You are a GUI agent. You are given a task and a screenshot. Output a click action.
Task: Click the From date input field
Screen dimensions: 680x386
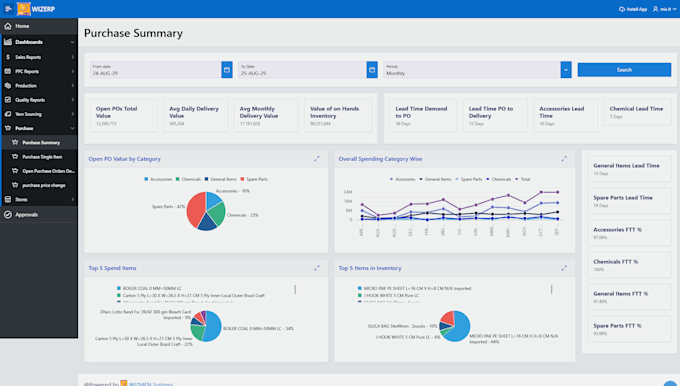(x=156, y=70)
